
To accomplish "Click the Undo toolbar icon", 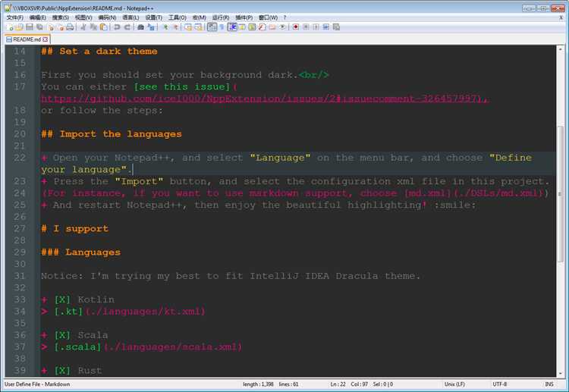I will [116, 27].
